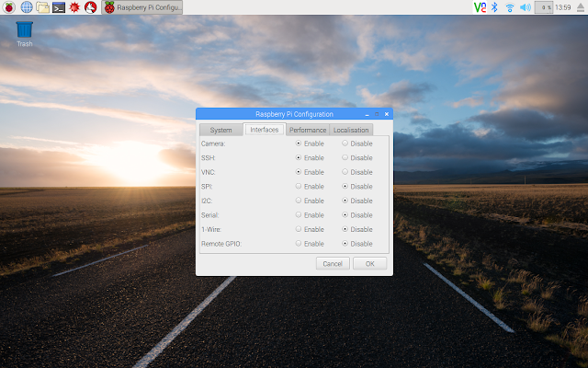Open the Localisation tab
The image size is (588, 368).
[x=351, y=130]
